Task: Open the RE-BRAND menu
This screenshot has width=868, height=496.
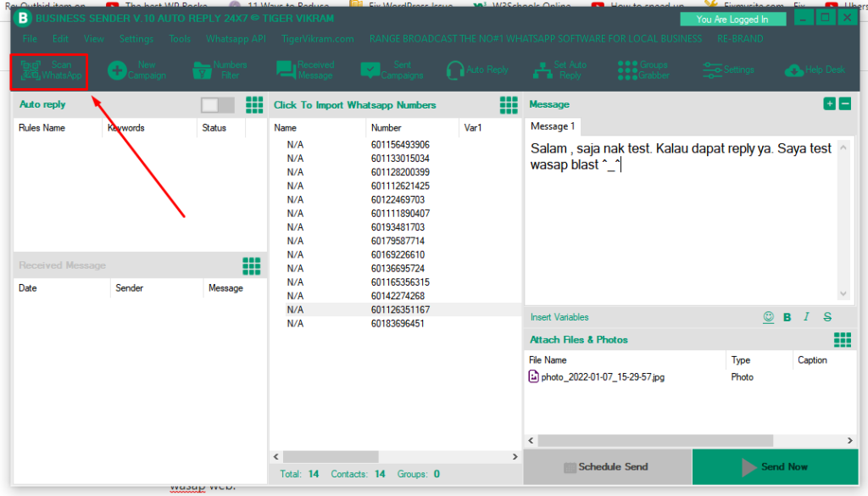Action: [740, 39]
